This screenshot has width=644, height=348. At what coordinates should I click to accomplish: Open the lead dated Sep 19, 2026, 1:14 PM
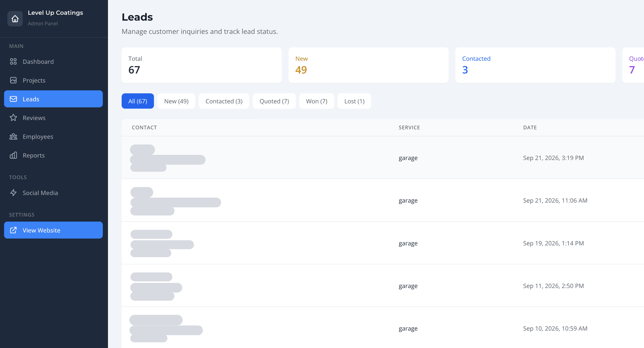[383, 243]
